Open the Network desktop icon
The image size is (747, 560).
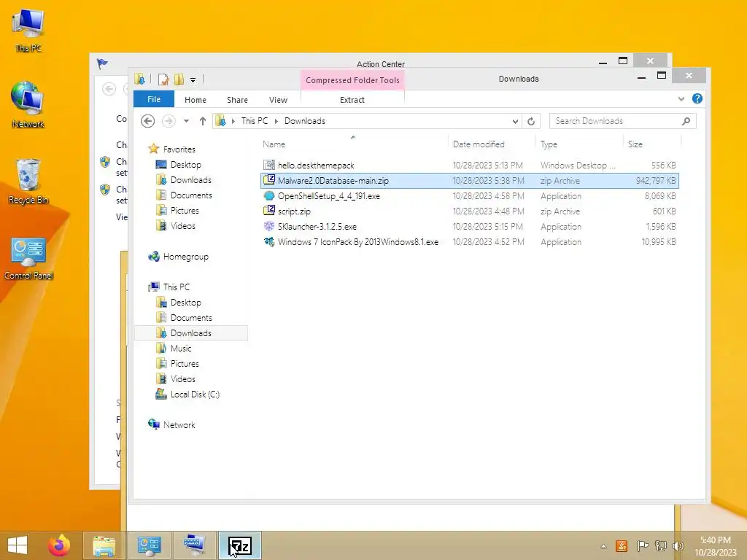[x=28, y=105]
